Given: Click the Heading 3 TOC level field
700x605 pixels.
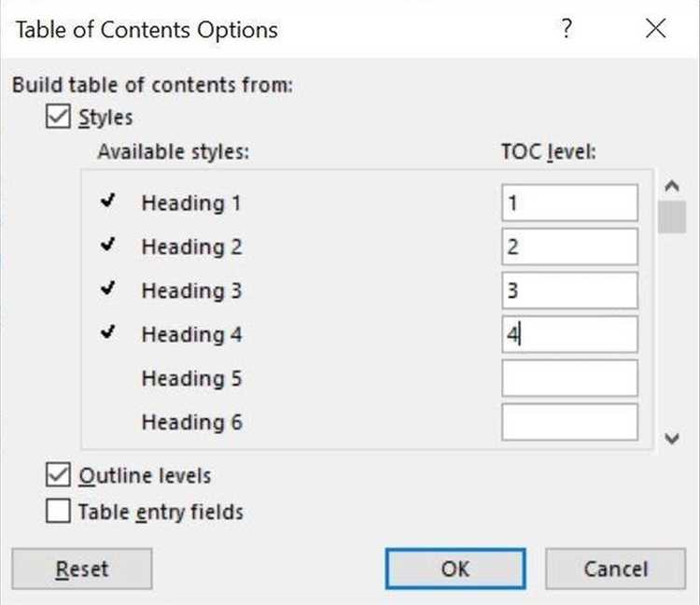Looking at the screenshot, I should [x=569, y=290].
